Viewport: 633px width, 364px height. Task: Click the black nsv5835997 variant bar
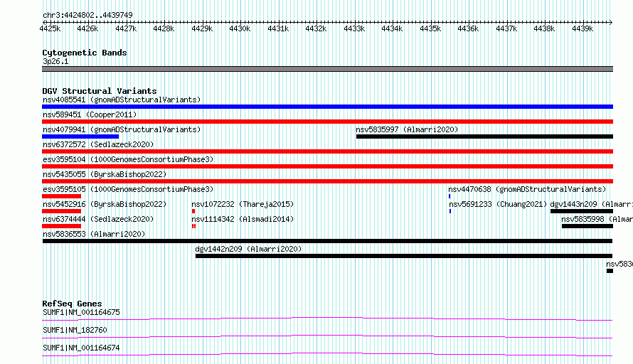[484, 136]
